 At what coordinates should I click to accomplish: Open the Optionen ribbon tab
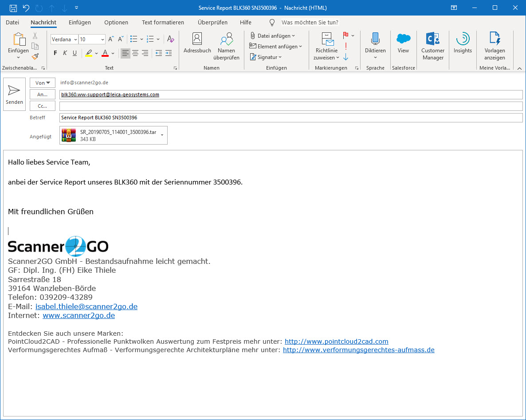(116, 23)
